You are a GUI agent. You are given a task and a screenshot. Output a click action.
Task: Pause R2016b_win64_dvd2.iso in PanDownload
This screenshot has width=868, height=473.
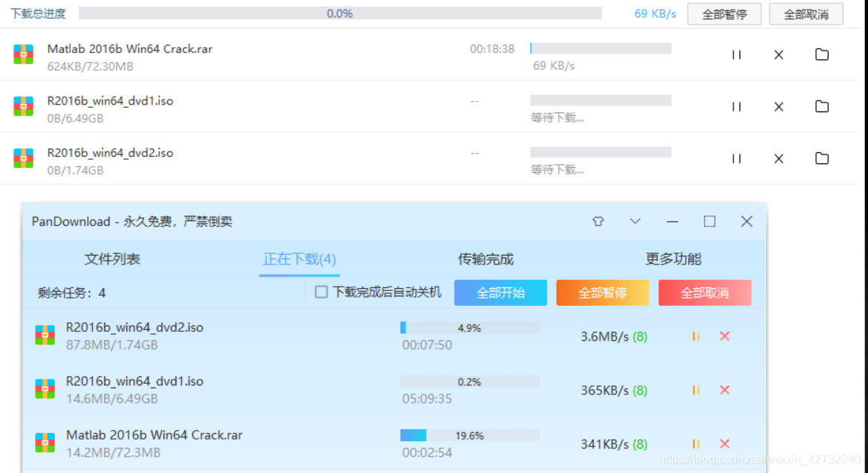(696, 336)
